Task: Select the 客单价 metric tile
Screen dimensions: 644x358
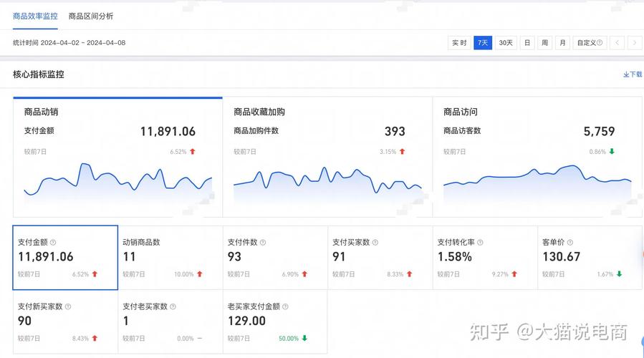Action: click(x=590, y=258)
